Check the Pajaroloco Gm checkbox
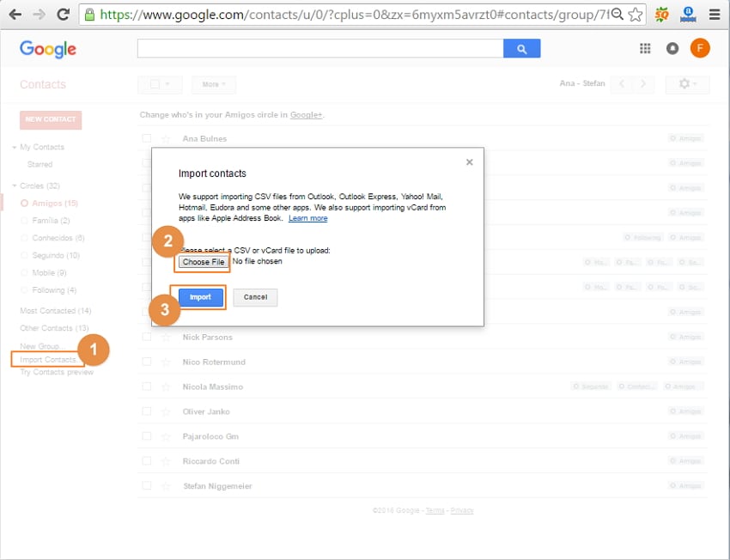The image size is (730, 560). point(147,436)
